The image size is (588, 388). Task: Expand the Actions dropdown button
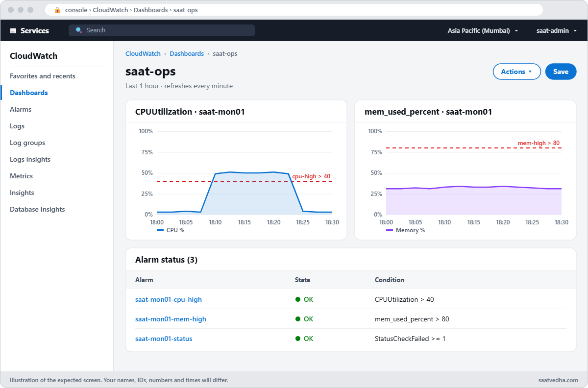516,72
